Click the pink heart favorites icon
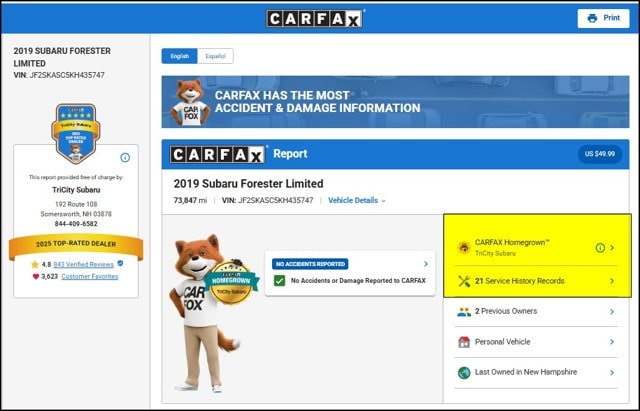The width and height of the screenshot is (640, 411). point(36,277)
